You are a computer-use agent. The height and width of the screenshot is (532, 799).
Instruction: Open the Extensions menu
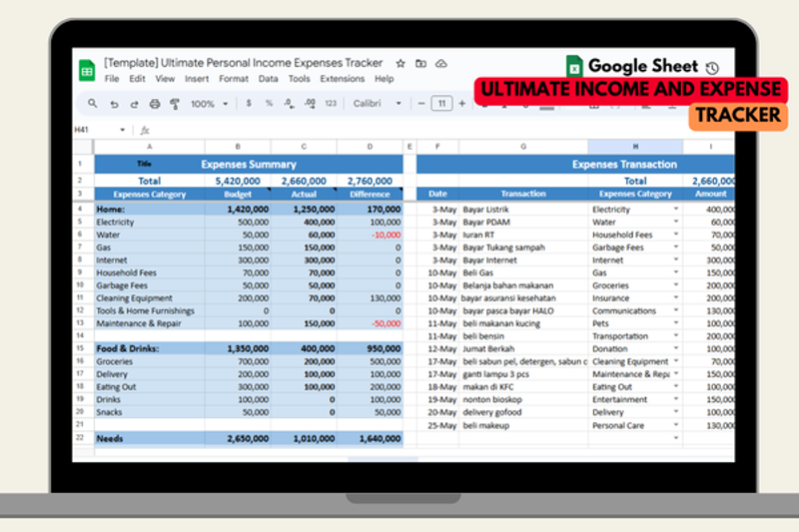click(x=343, y=79)
